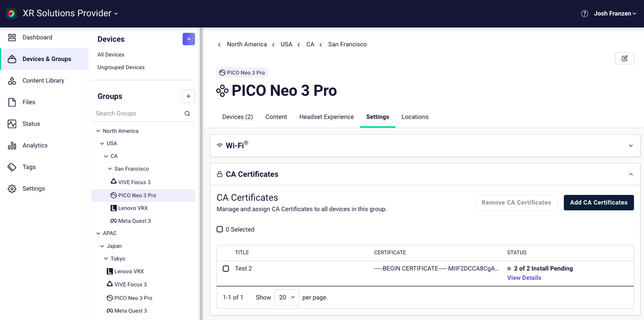Click the Status activity icon

(x=12, y=124)
